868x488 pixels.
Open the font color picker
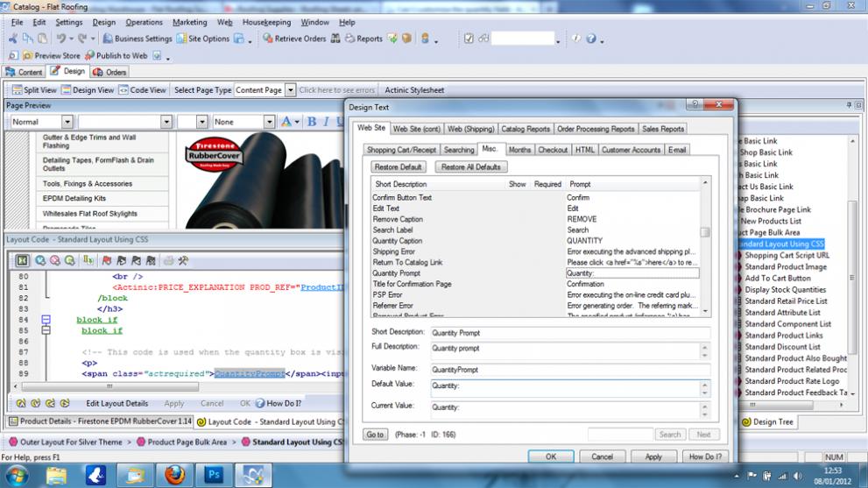(x=288, y=122)
